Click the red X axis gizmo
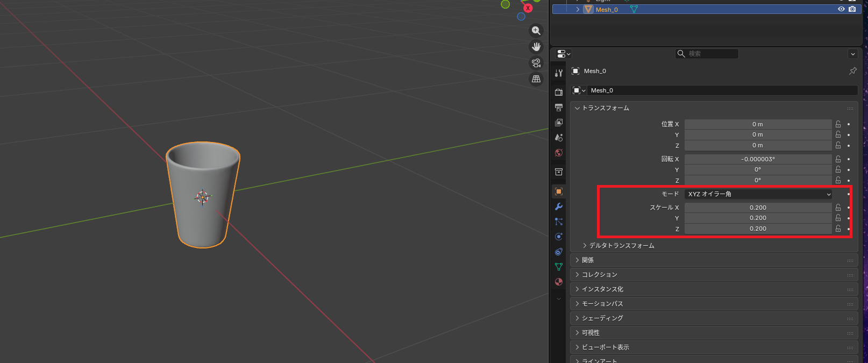 coord(528,8)
